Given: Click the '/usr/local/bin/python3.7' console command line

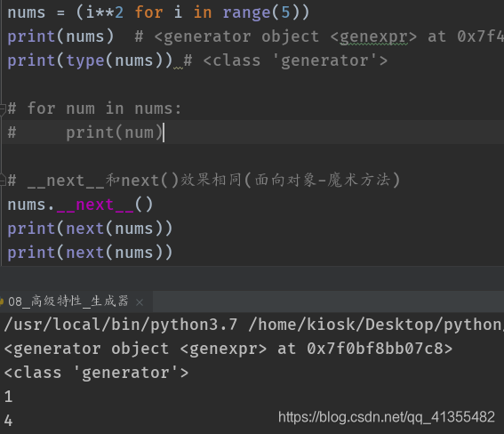Looking at the screenshot, I should point(253,325).
